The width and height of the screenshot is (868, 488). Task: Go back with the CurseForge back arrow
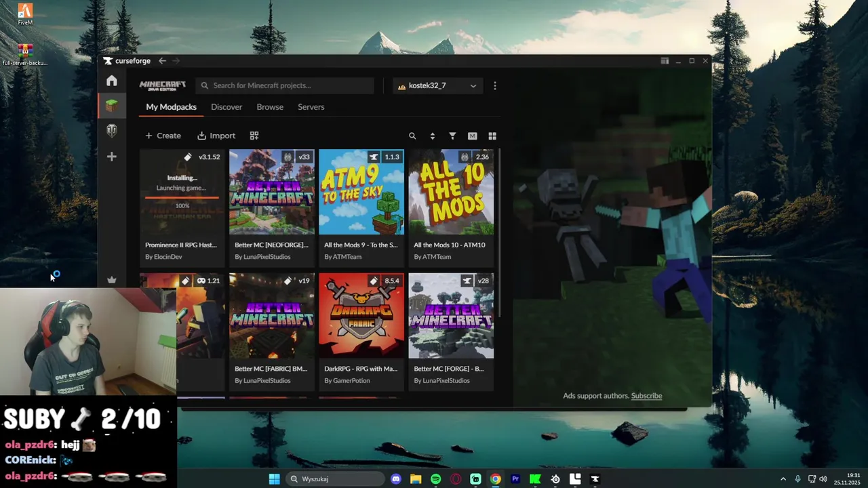162,61
